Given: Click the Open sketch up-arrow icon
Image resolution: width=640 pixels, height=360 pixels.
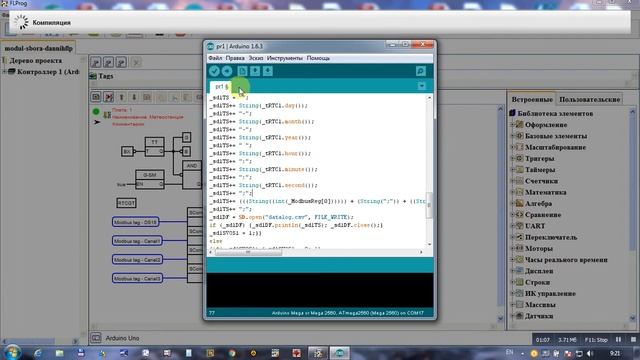Looking at the screenshot, I should coord(255,71).
